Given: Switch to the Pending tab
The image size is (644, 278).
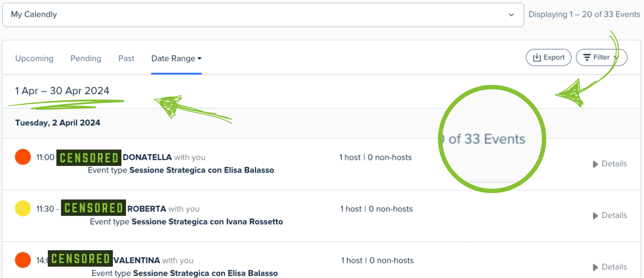Looking at the screenshot, I should tap(86, 58).
